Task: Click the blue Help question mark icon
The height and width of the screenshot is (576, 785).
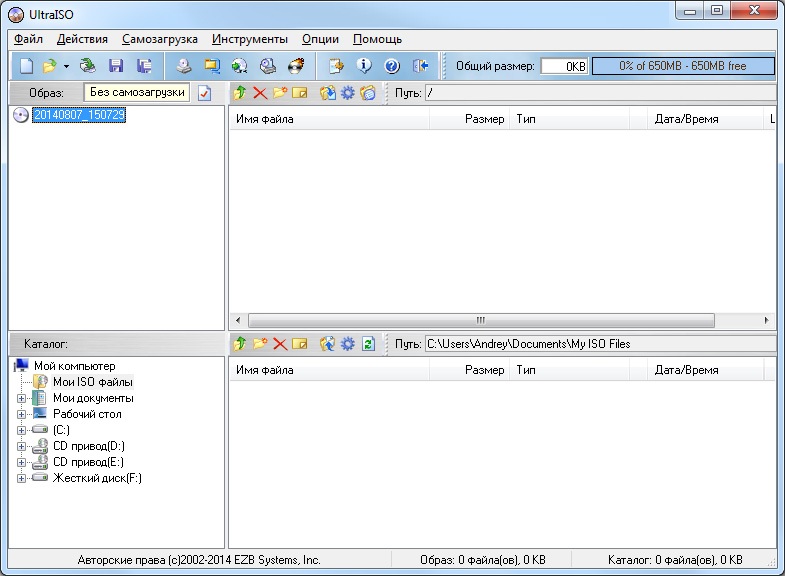Action: pyautogui.click(x=392, y=66)
